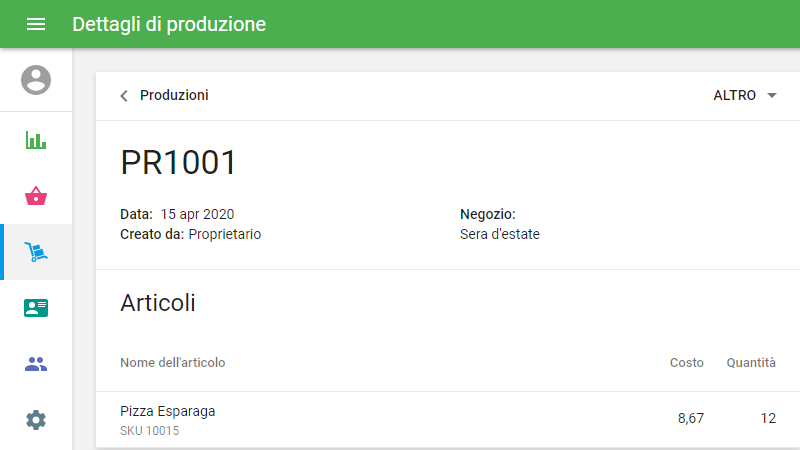Click the Costo column header
Image resolution: width=800 pixels, height=450 pixels.
(x=686, y=362)
